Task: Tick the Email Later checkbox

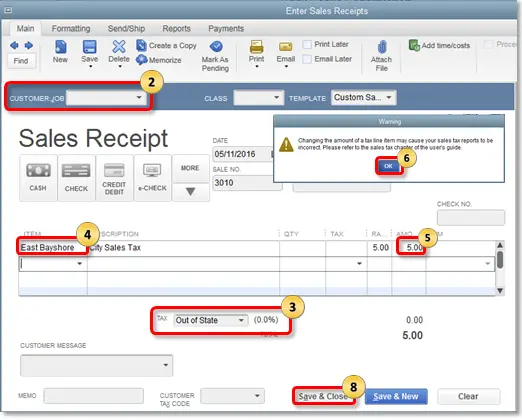Action: (x=307, y=59)
